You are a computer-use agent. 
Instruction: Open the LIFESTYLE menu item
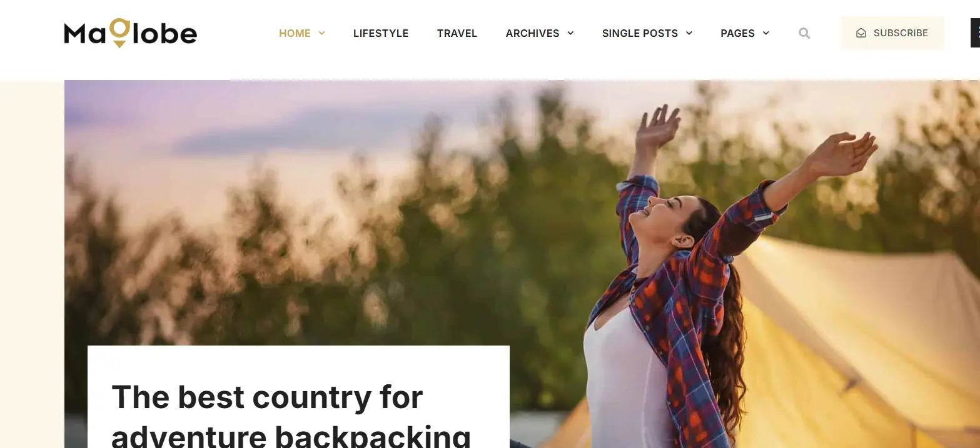point(381,33)
